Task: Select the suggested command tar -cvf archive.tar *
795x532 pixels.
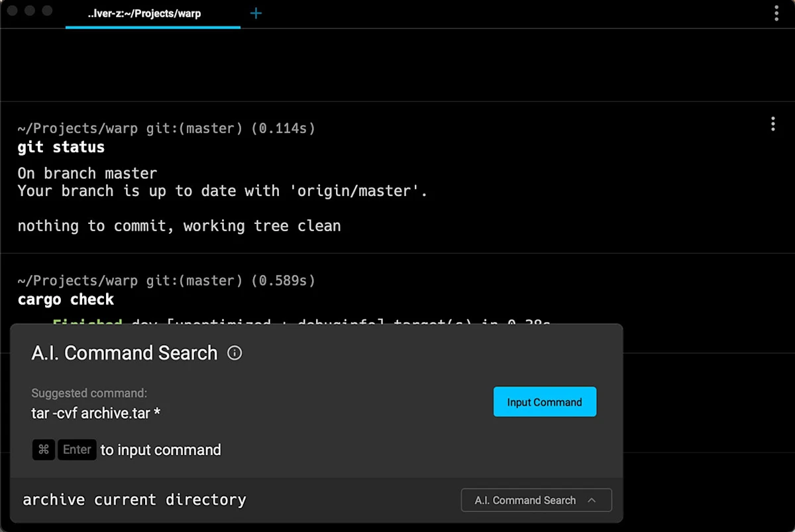Action: [96, 413]
